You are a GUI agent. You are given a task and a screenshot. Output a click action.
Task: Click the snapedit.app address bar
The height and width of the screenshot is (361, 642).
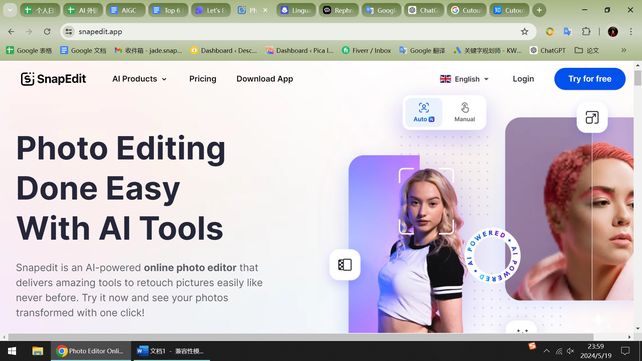(x=298, y=32)
